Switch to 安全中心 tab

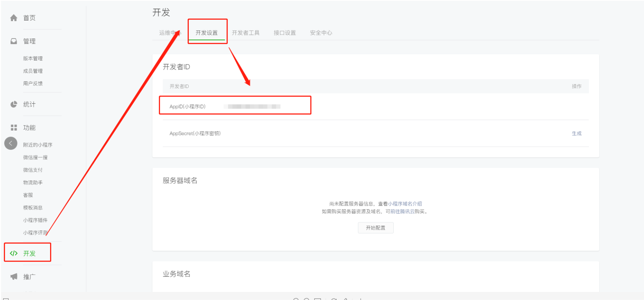(x=321, y=33)
